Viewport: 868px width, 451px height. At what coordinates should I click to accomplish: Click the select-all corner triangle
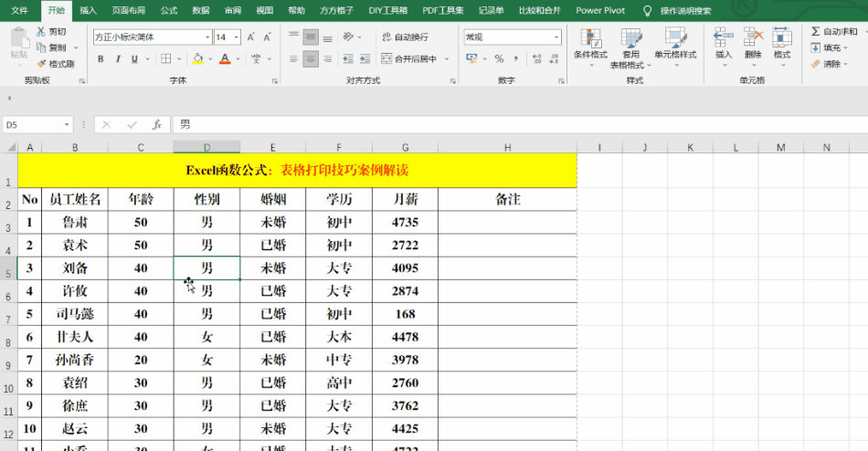tap(10, 147)
